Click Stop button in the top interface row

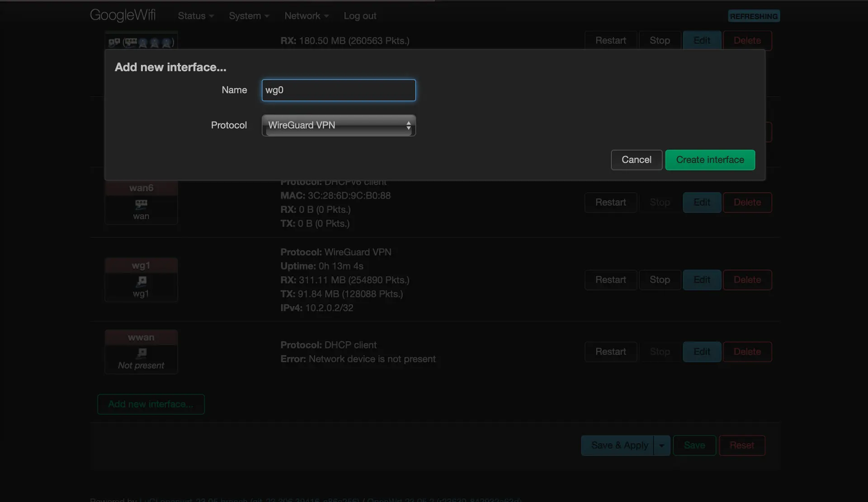tap(660, 41)
